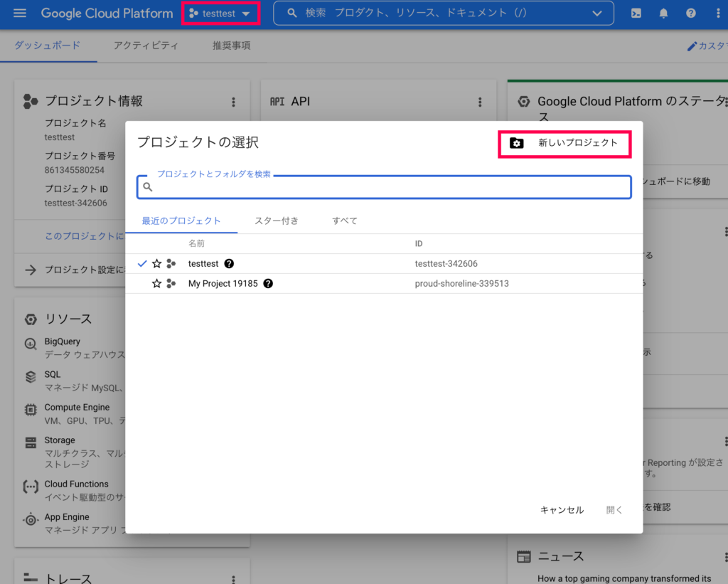
Task: Expand the search bar dropdown chevron
Action: 597,14
